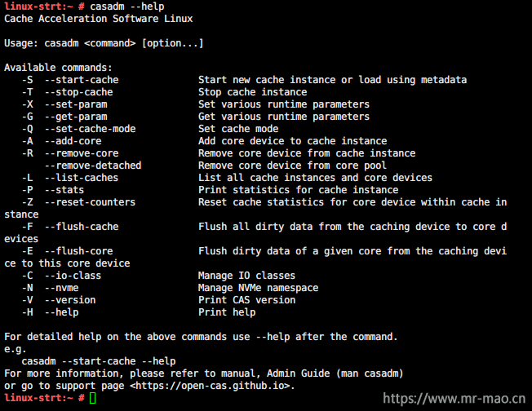This screenshot has height=411, width=532.
Task: Click the 'Manage NVMe namespace' description
Action: click(258, 288)
